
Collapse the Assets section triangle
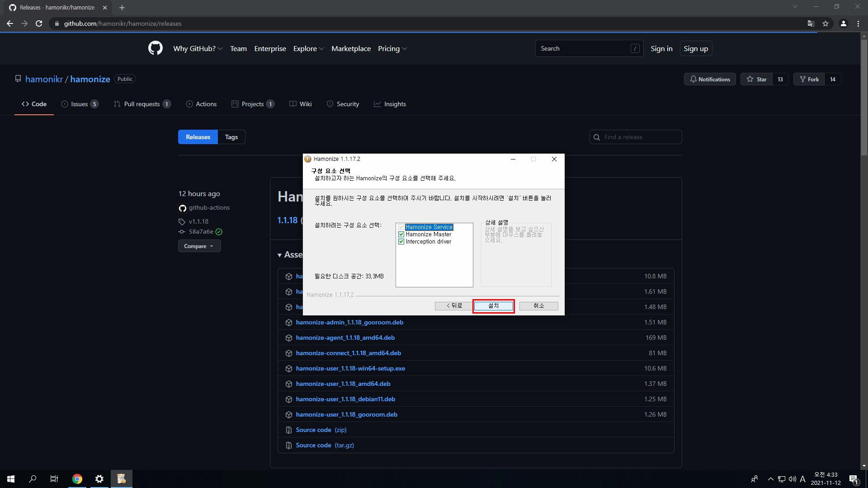280,255
